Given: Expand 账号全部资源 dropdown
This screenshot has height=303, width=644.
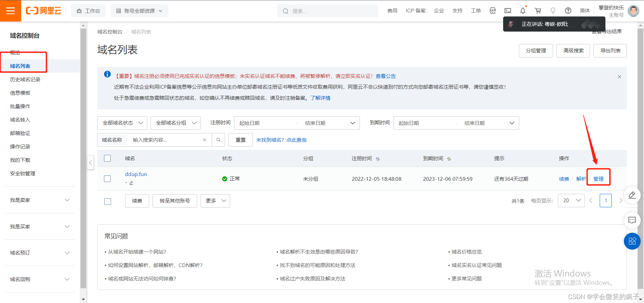Looking at the screenshot, I should (x=139, y=11).
